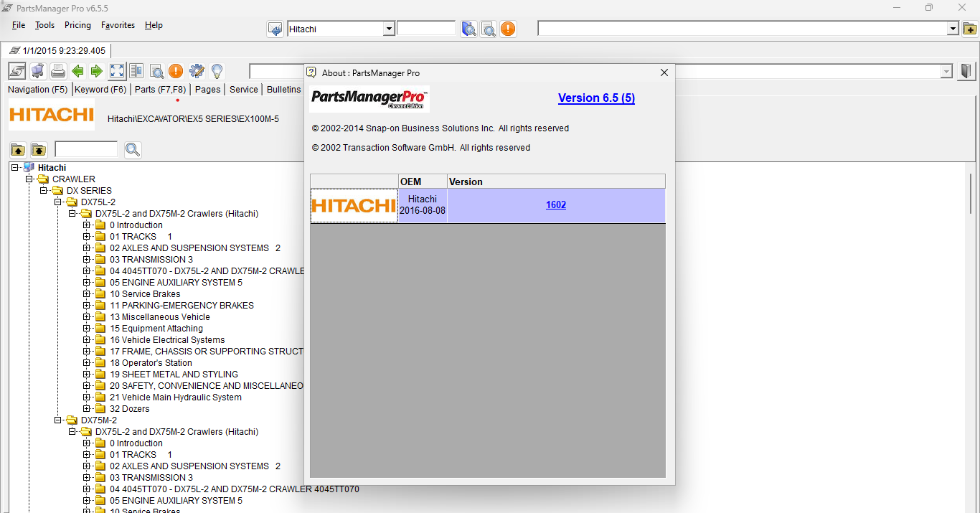Image resolution: width=980 pixels, height=513 pixels.
Task: Switch to the Service tab
Action: [244, 90]
